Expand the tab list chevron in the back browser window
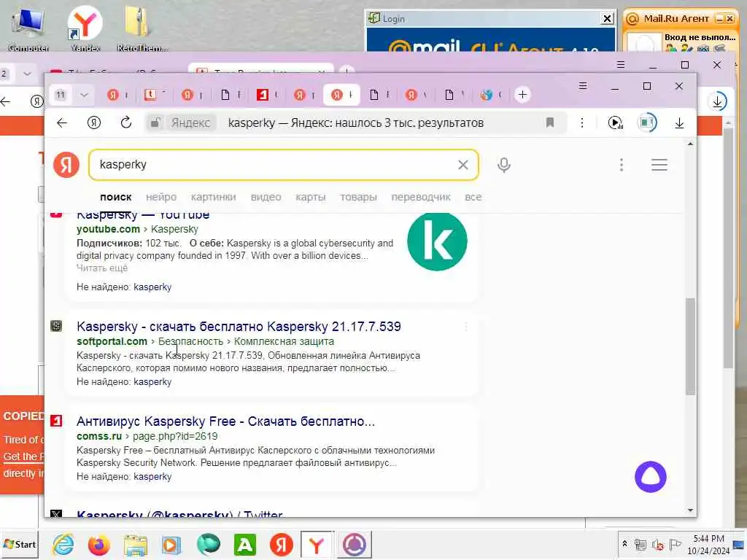747x560 pixels. (x=27, y=74)
